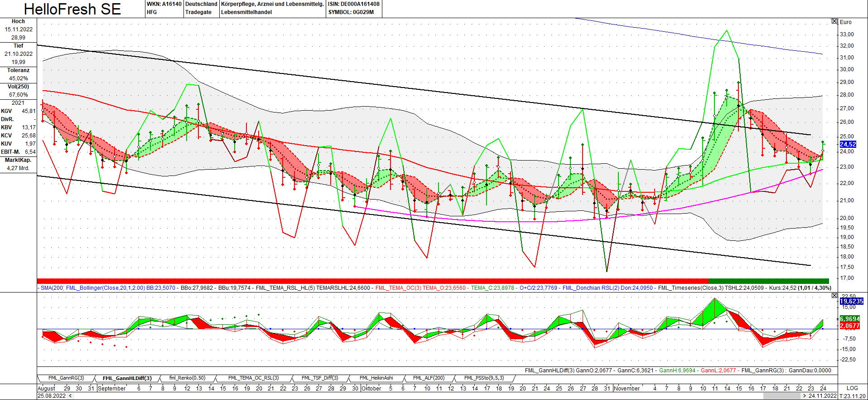Click the right arrow of the date scrollbar
The image size is (868, 400).
(x=805, y=396)
